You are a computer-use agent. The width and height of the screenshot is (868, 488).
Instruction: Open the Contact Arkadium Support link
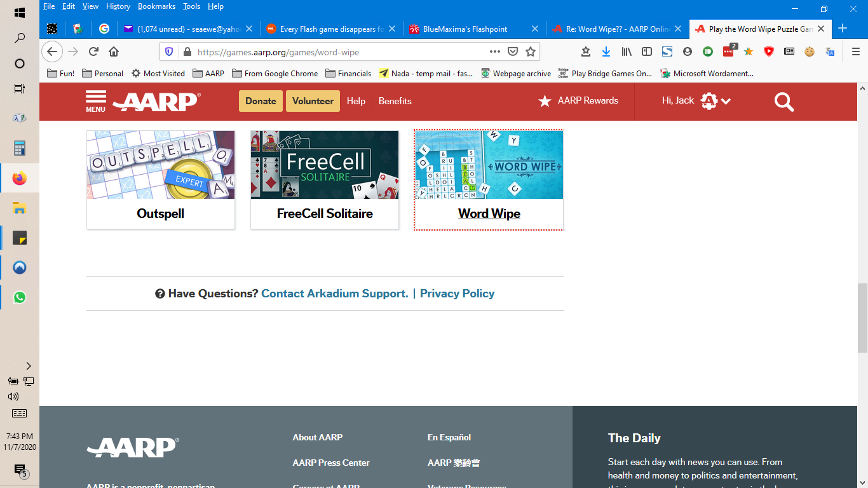334,294
